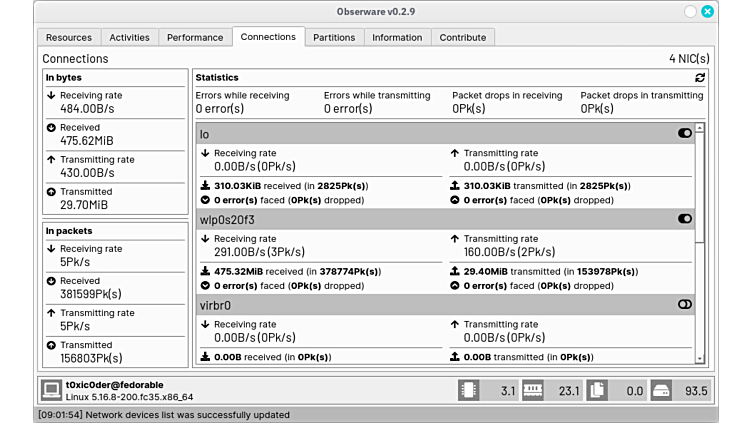Toggle the lo network interface switch
Image resolution: width=752 pixels, height=423 pixels.
point(685,133)
